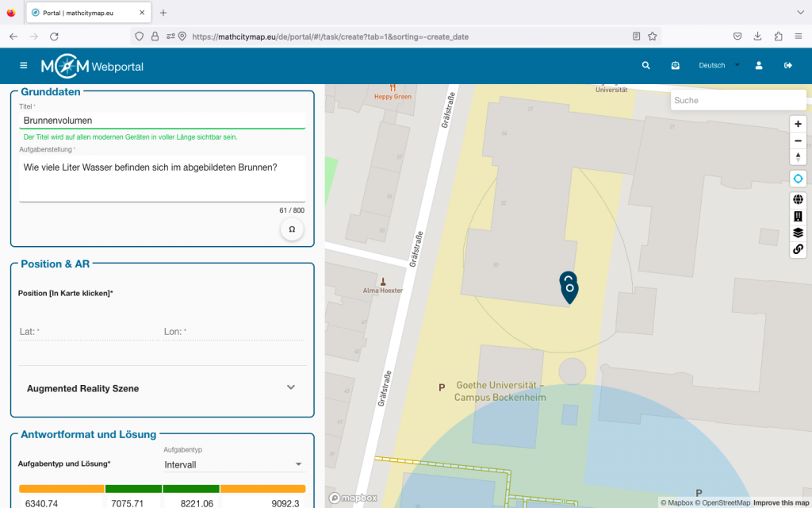The height and width of the screenshot is (508, 812).
Task: Expand the Augmented Reality Szene section
Action: point(290,388)
